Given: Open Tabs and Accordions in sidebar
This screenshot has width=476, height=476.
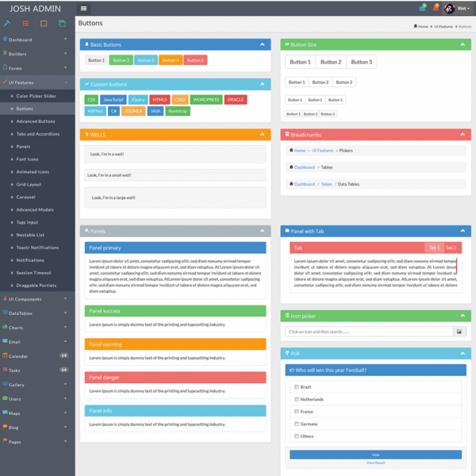Looking at the screenshot, I should 38,134.
